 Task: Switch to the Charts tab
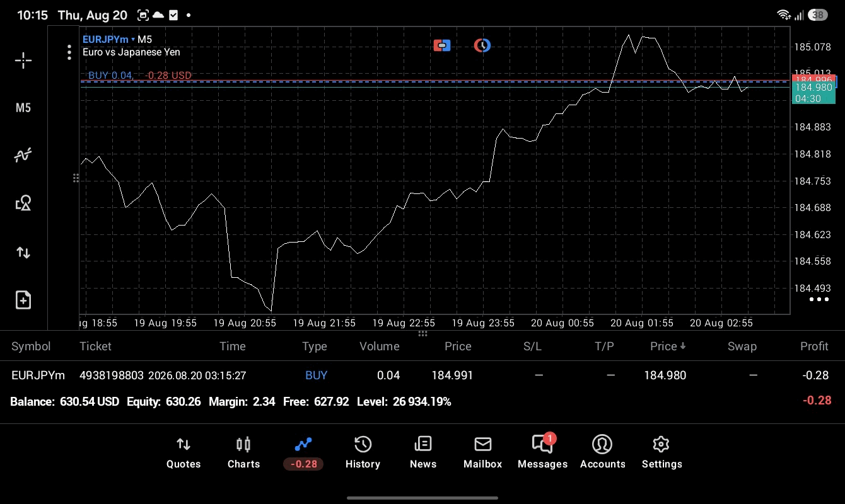click(243, 453)
